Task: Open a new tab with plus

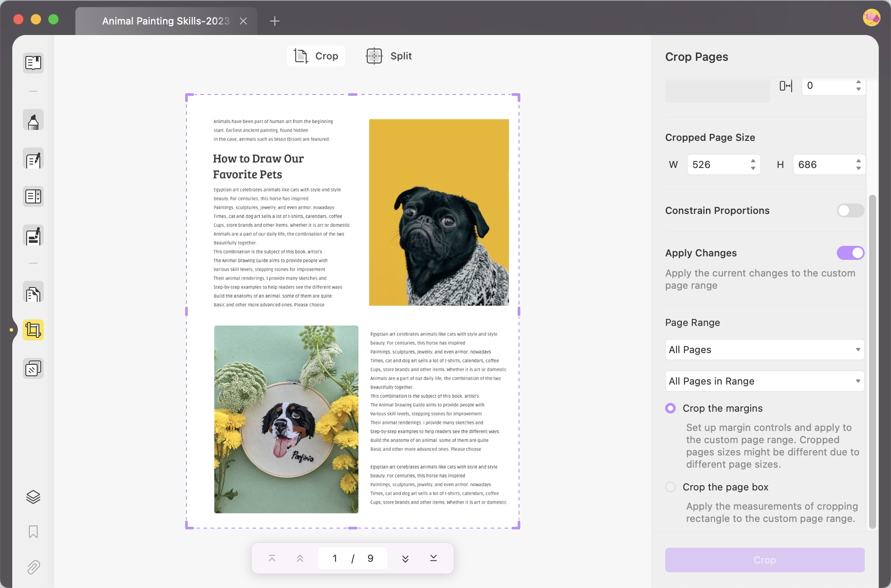Action: point(275,21)
